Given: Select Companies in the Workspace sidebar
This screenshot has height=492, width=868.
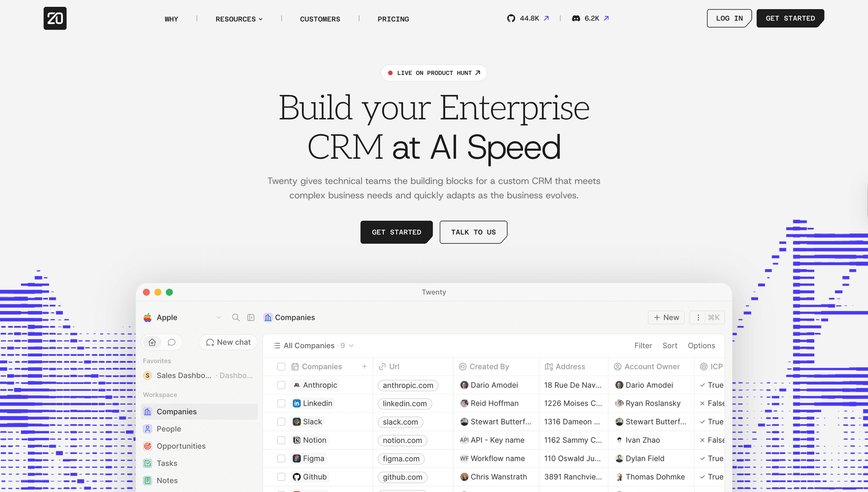Looking at the screenshot, I should 199,412.
